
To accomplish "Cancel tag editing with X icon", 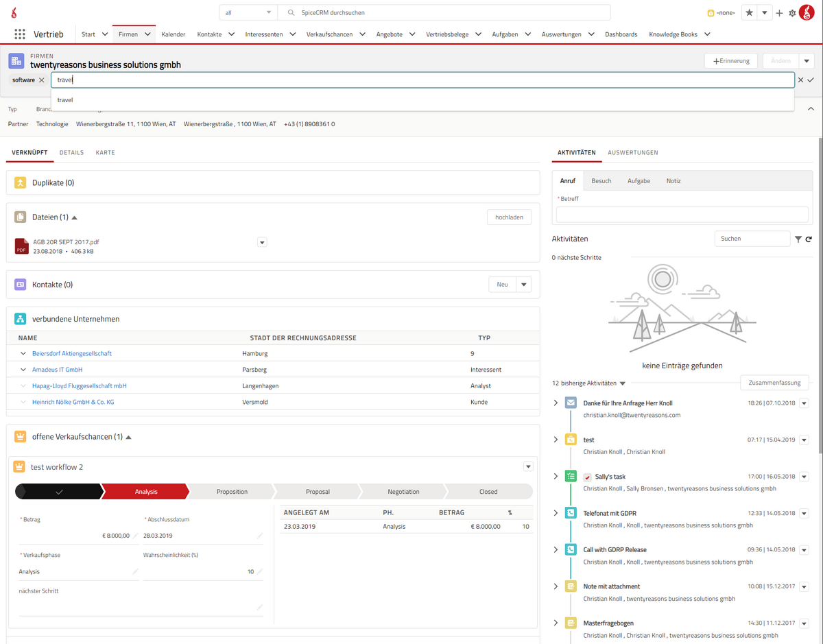I will click(800, 80).
